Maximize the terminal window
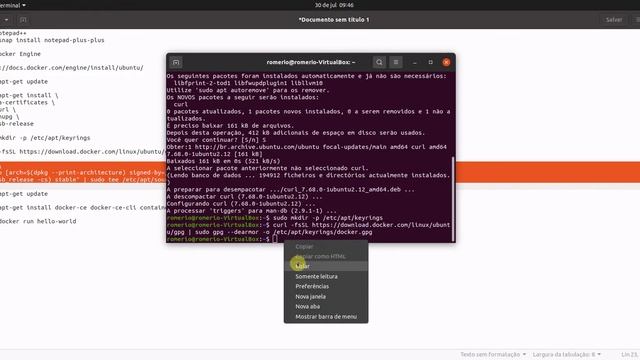The image size is (640, 360). pos(430,62)
